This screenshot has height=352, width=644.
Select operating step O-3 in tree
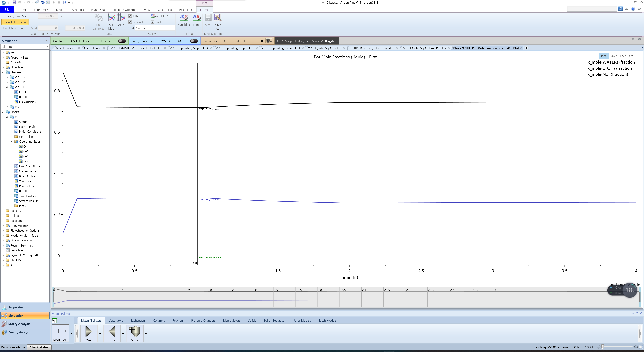point(26,156)
